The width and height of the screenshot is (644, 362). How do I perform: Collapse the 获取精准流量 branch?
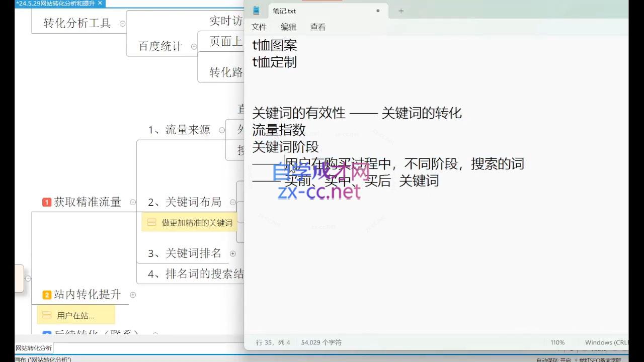(x=133, y=202)
